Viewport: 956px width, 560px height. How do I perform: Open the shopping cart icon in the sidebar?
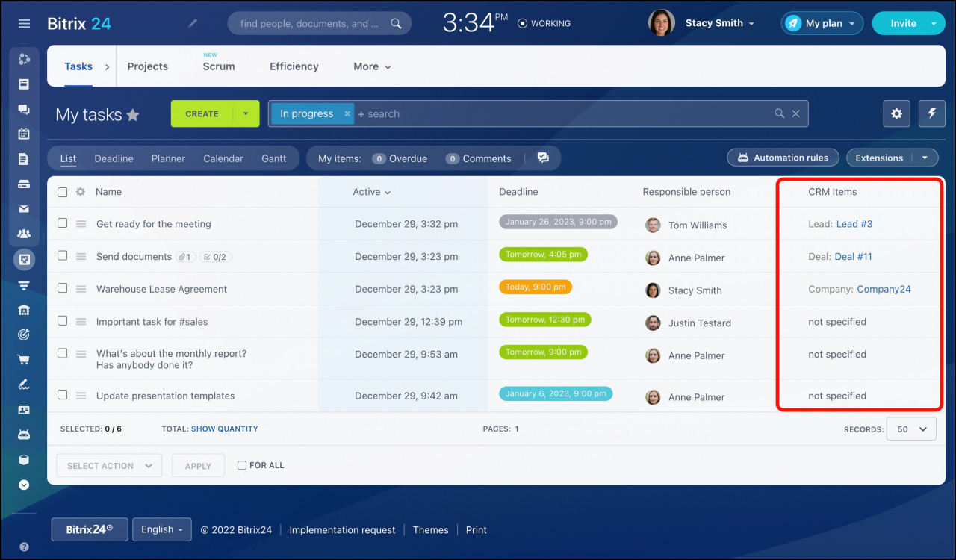[x=24, y=360]
